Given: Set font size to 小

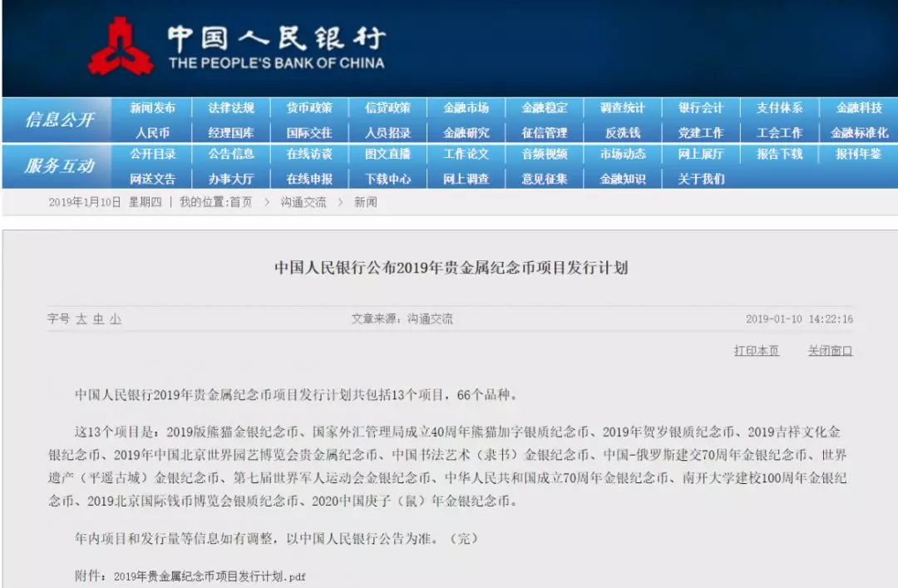Looking at the screenshot, I should (116, 319).
